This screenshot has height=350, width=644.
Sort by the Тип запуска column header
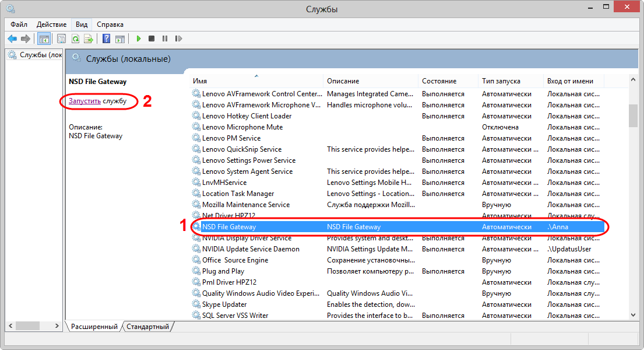pos(511,81)
